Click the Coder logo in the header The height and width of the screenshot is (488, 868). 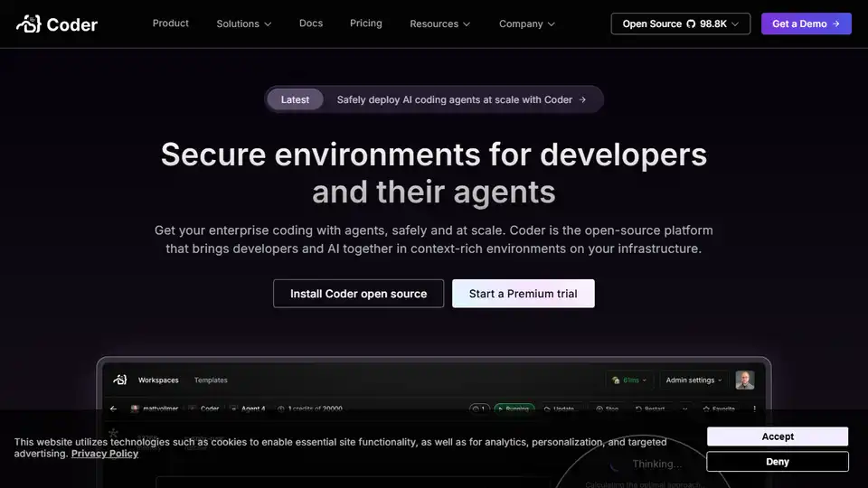[56, 23]
